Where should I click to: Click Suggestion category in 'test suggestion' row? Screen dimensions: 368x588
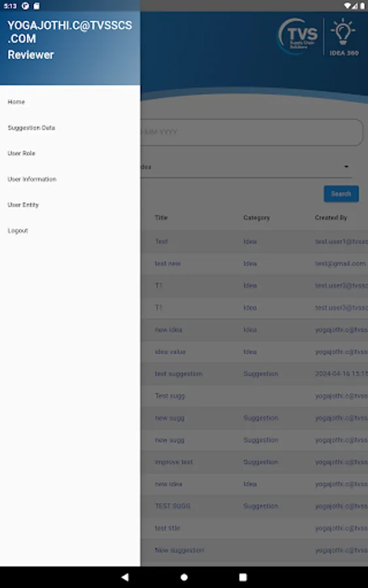tap(261, 374)
